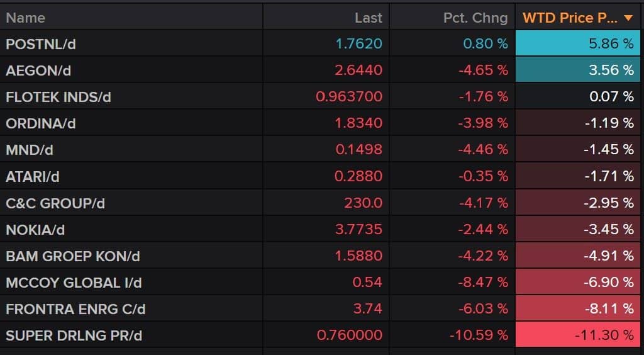Screen dimensions: 644x355
Task: Open the C&C GROUP/d instrument
Action: [55, 203]
